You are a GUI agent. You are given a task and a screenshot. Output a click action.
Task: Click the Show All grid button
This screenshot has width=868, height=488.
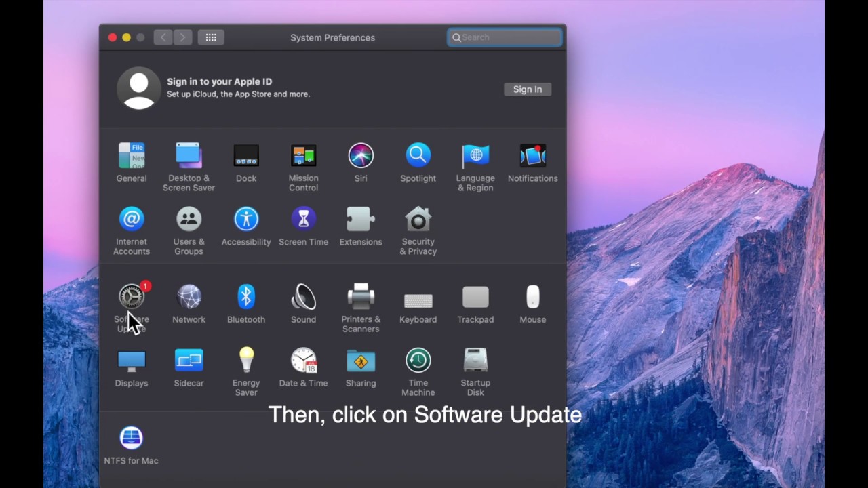pos(211,37)
